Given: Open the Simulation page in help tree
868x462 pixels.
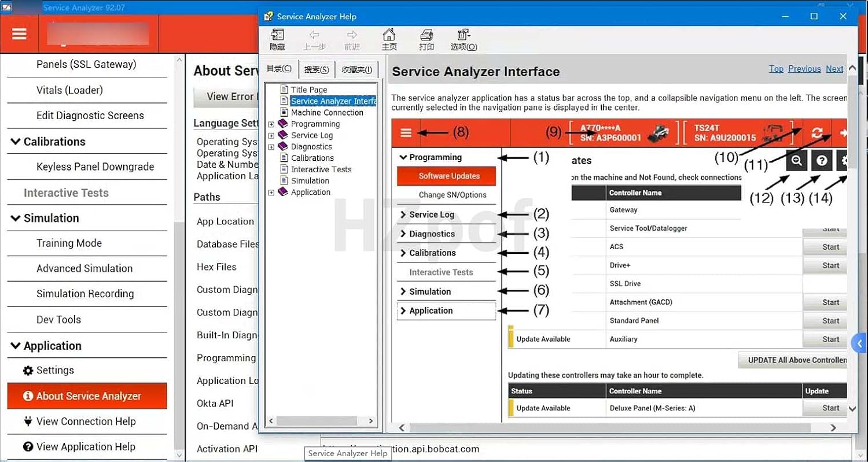Looking at the screenshot, I should [310, 181].
